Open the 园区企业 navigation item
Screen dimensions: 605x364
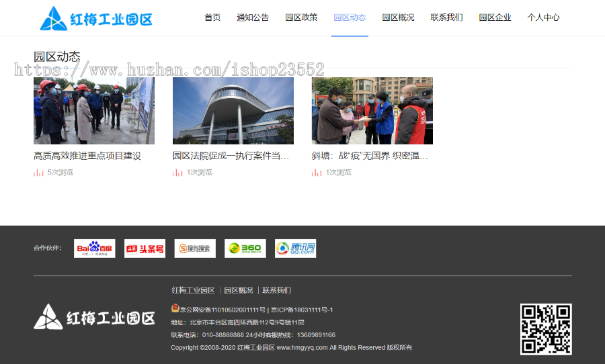(495, 17)
